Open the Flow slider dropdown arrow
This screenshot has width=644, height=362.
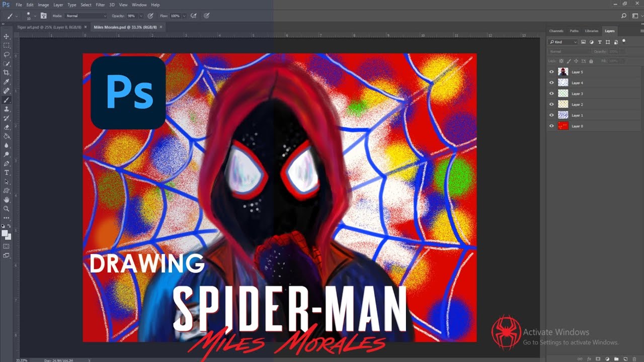[184, 16]
